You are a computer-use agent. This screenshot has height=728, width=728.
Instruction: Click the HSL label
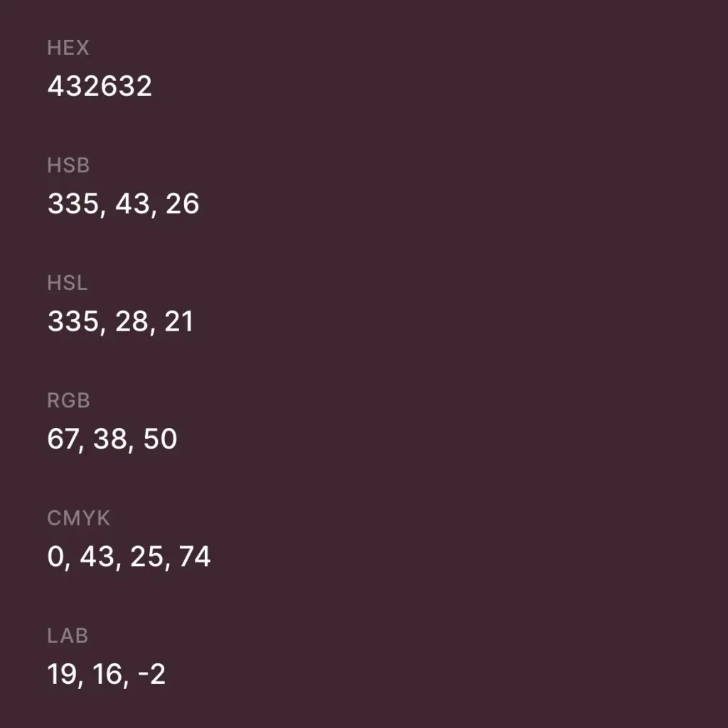click(x=68, y=283)
